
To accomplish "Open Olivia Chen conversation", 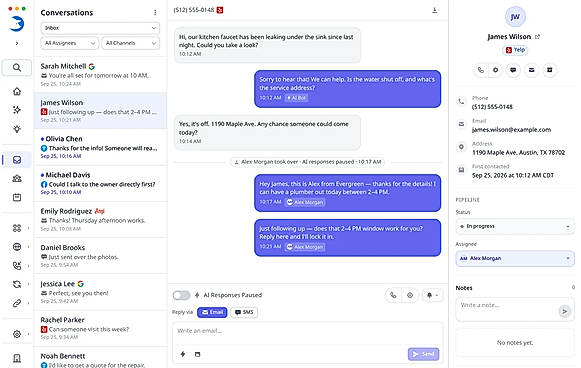I will (100, 147).
